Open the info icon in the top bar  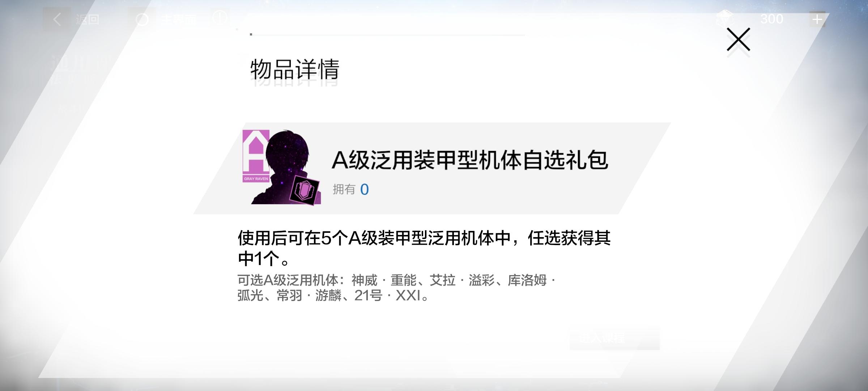point(220,17)
